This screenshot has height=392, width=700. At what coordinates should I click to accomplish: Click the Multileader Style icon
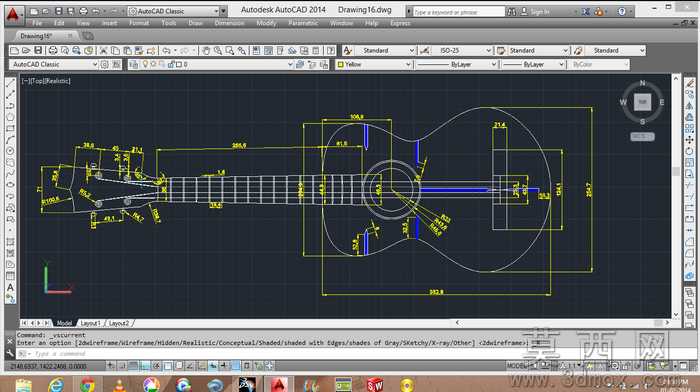(578, 50)
